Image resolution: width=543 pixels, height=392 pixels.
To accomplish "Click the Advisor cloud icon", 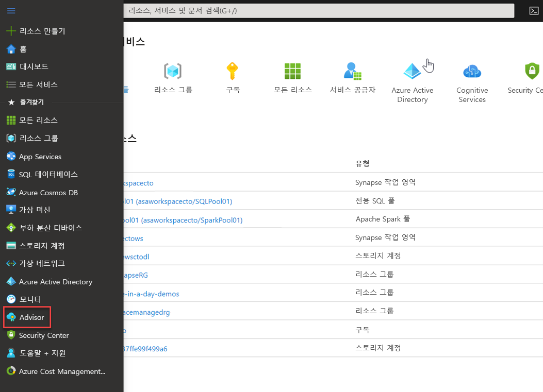I will click(x=11, y=317).
